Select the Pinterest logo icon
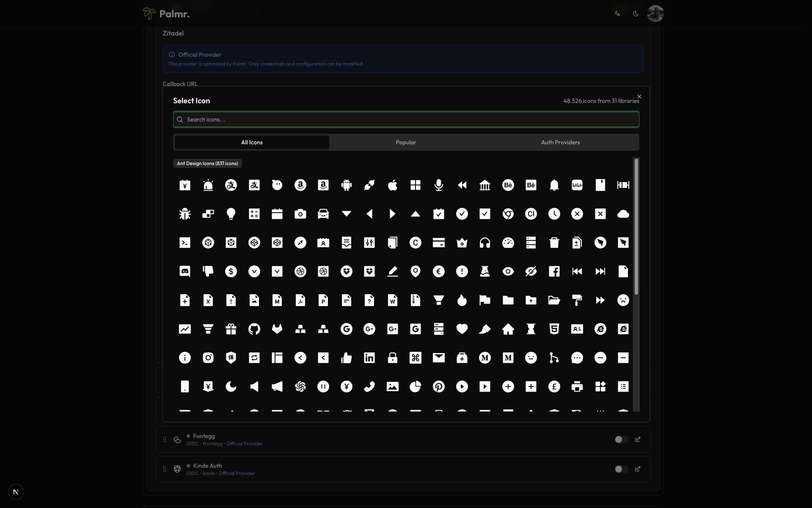Image resolution: width=812 pixels, height=508 pixels. click(x=438, y=387)
